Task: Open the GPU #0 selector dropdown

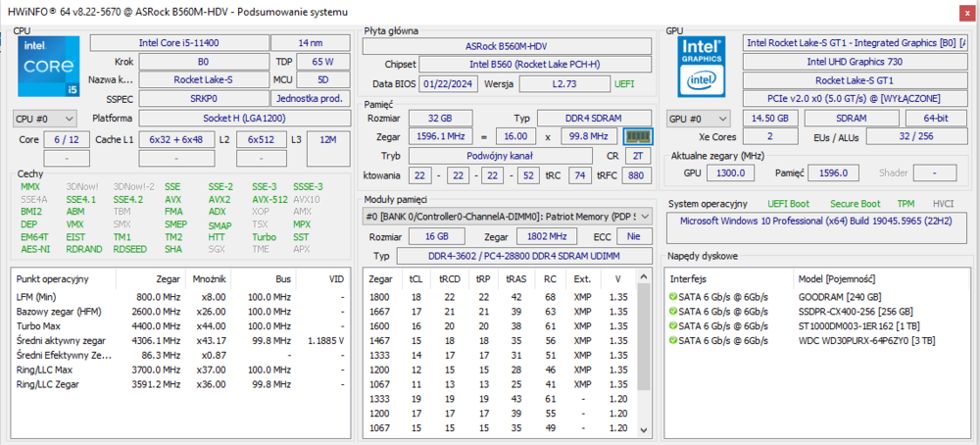Action: (700, 119)
